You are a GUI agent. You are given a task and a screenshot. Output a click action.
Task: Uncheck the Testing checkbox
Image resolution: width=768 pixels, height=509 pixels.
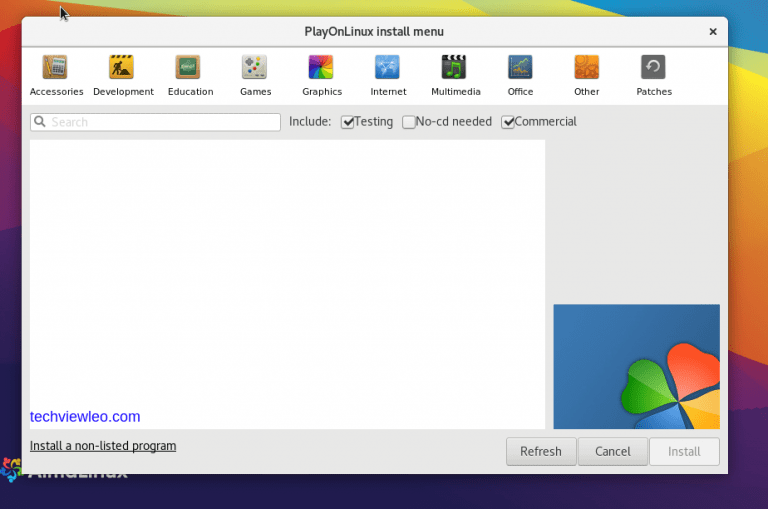tap(347, 122)
